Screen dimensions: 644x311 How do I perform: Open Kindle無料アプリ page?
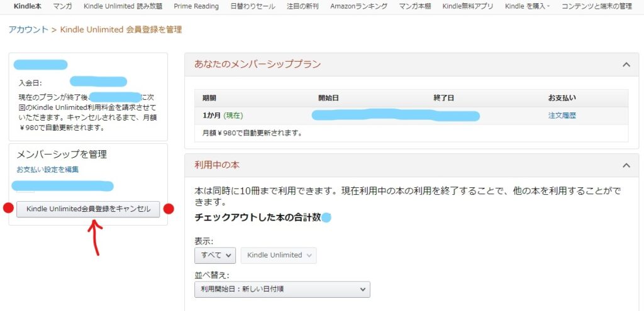coord(468,6)
